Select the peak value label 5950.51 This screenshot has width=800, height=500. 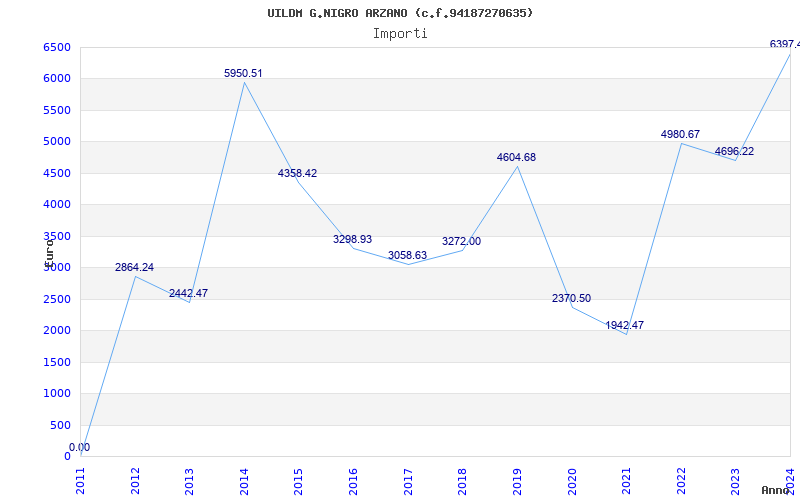point(243,73)
